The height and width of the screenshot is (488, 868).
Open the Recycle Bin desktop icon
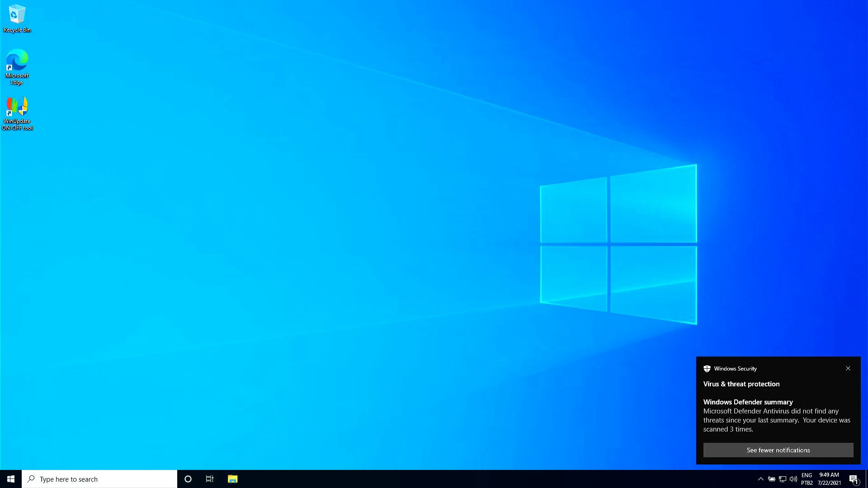(x=17, y=19)
